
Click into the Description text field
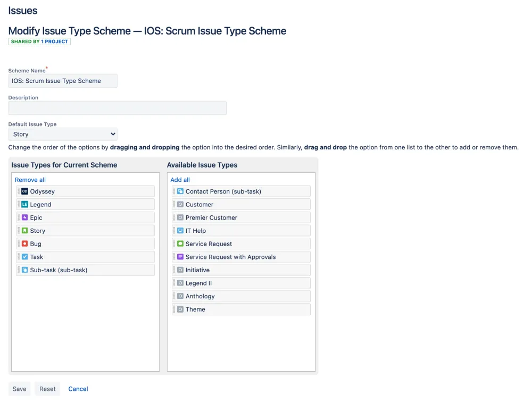click(118, 108)
